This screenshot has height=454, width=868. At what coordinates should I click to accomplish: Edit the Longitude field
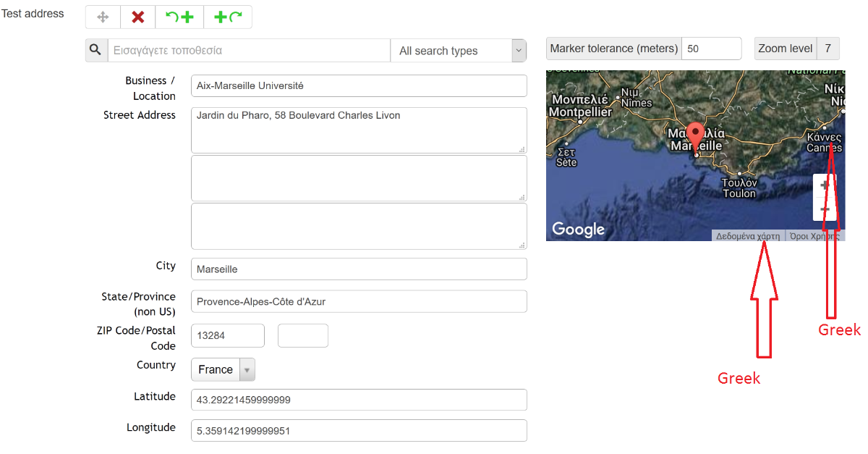(359, 431)
